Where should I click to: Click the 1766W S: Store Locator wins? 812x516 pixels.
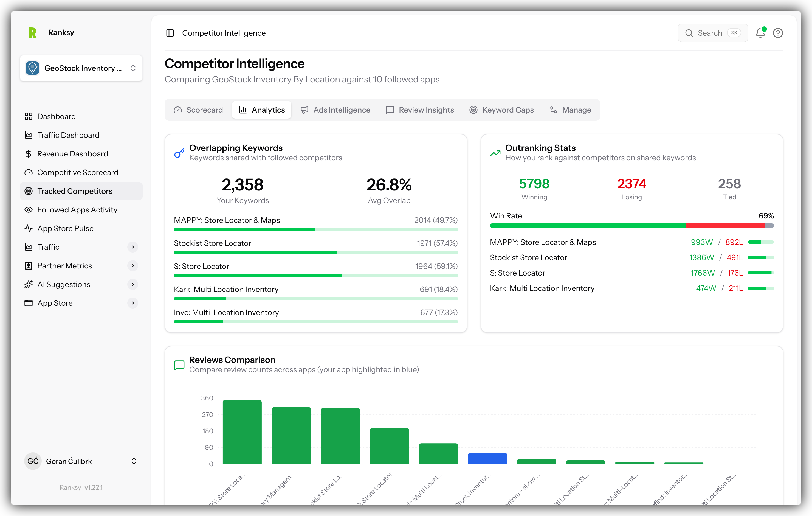pyautogui.click(x=702, y=273)
